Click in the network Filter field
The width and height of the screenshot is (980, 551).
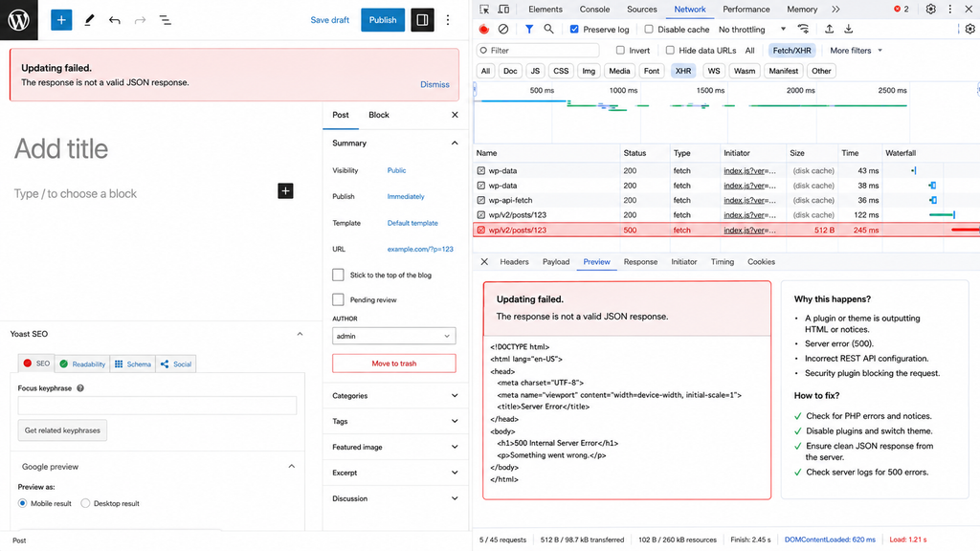point(538,50)
